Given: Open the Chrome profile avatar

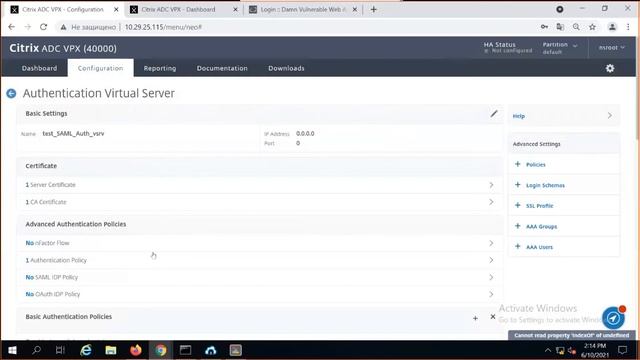Looking at the screenshot, I should (612, 27).
